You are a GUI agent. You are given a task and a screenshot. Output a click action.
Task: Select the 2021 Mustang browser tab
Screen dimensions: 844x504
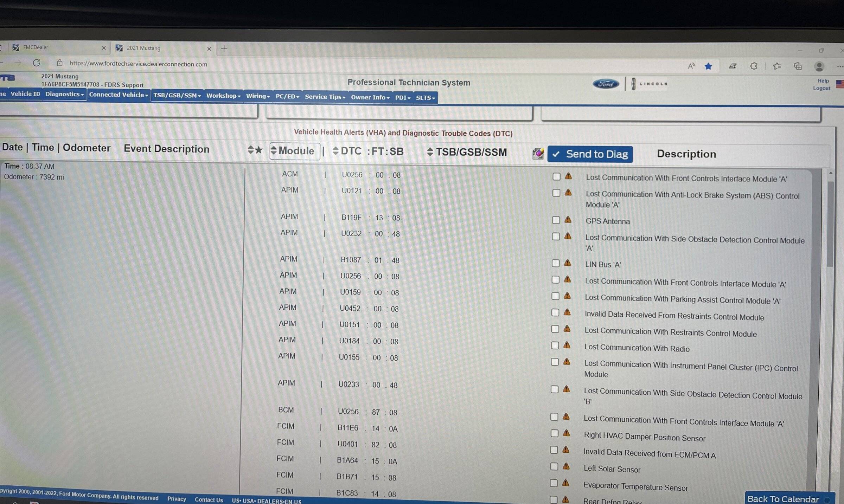pos(164,48)
